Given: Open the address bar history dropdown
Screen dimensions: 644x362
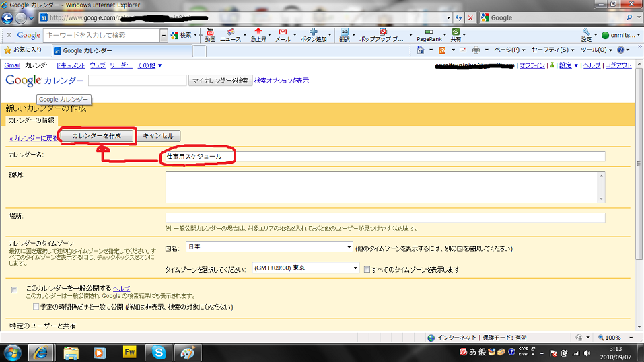Looking at the screenshot, I should tap(448, 17).
